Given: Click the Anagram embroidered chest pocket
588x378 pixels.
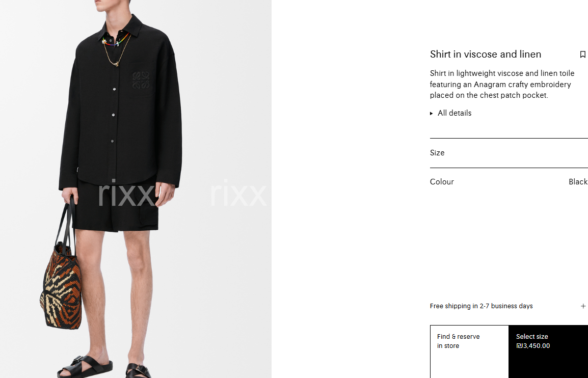Looking at the screenshot, I should point(141,80).
